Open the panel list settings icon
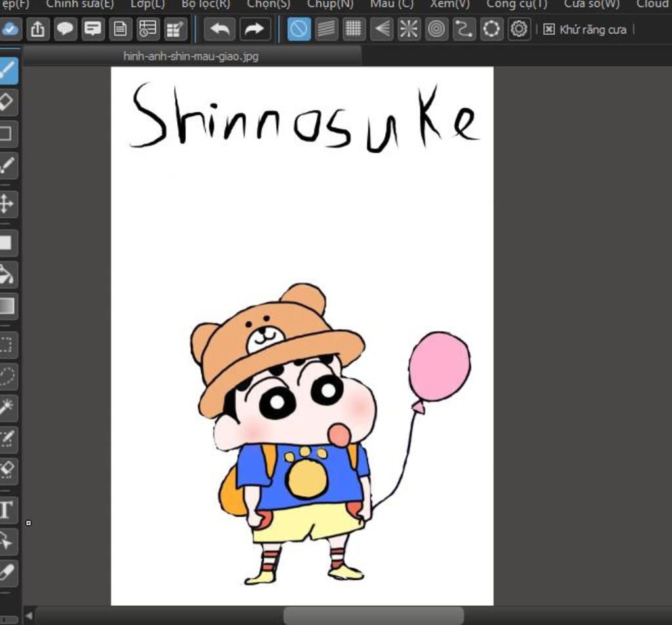672x625 pixels. click(x=148, y=29)
